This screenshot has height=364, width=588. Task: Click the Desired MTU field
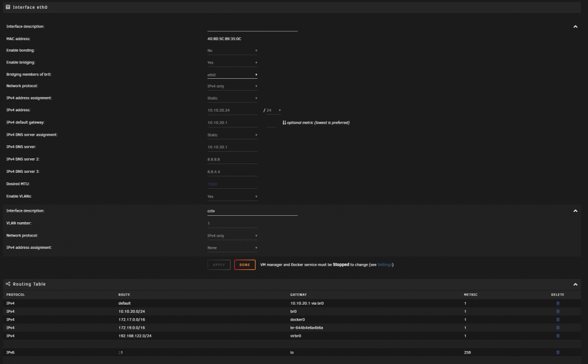(232, 184)
